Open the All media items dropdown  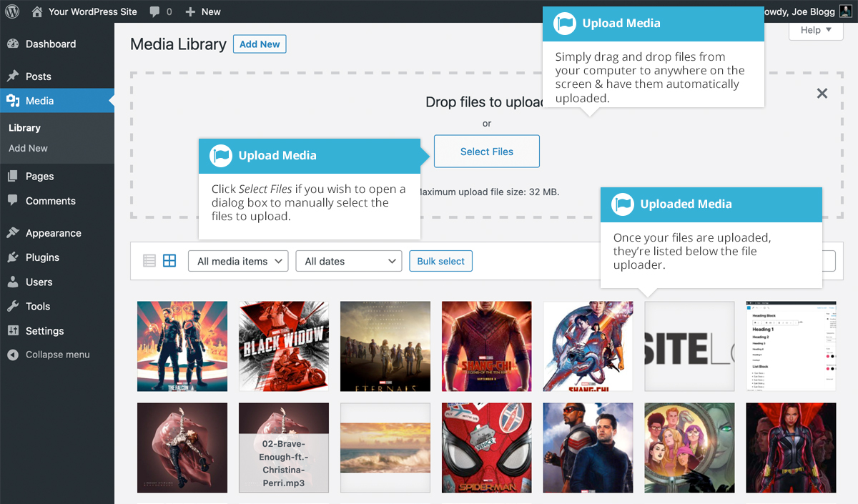238,261
